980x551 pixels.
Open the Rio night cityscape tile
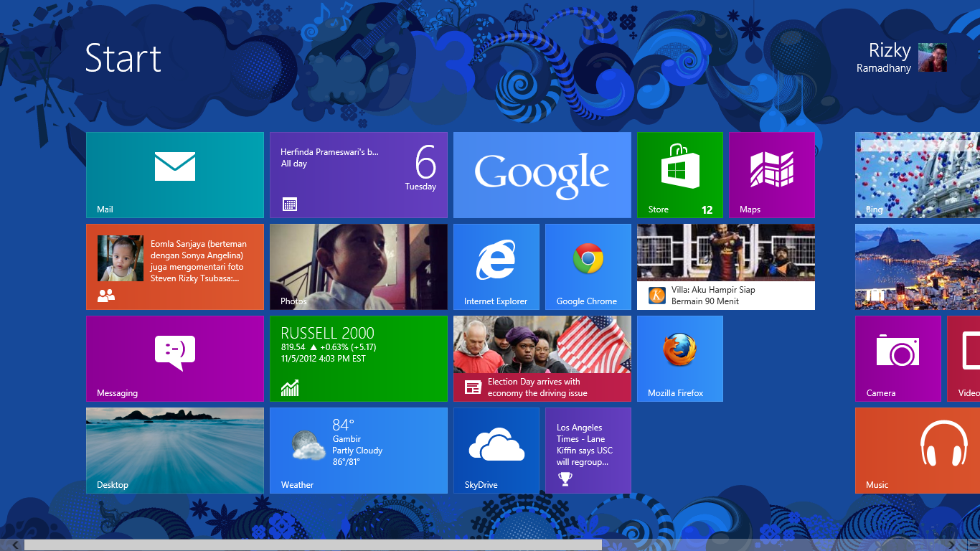click(918, 267)
